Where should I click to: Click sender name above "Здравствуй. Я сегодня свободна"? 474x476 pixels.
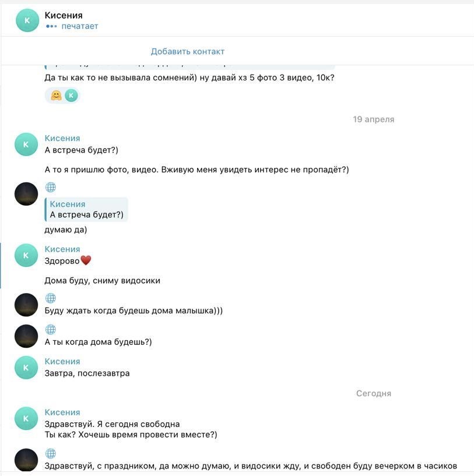pyautogui.click(x=62, y=412)
